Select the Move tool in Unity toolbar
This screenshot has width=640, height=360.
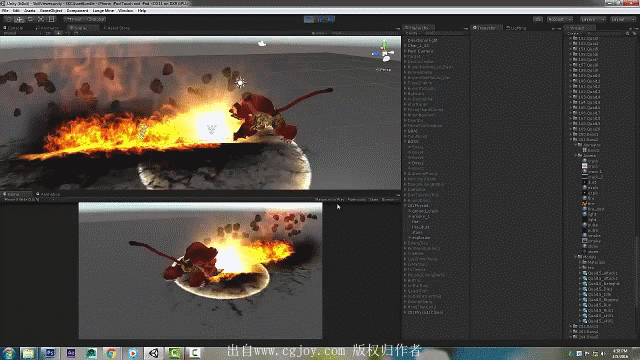[x=19, y=19]
